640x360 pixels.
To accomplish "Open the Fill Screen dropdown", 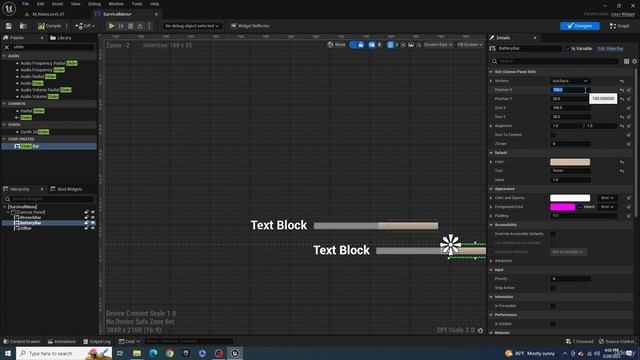I will tap(470, 45).
